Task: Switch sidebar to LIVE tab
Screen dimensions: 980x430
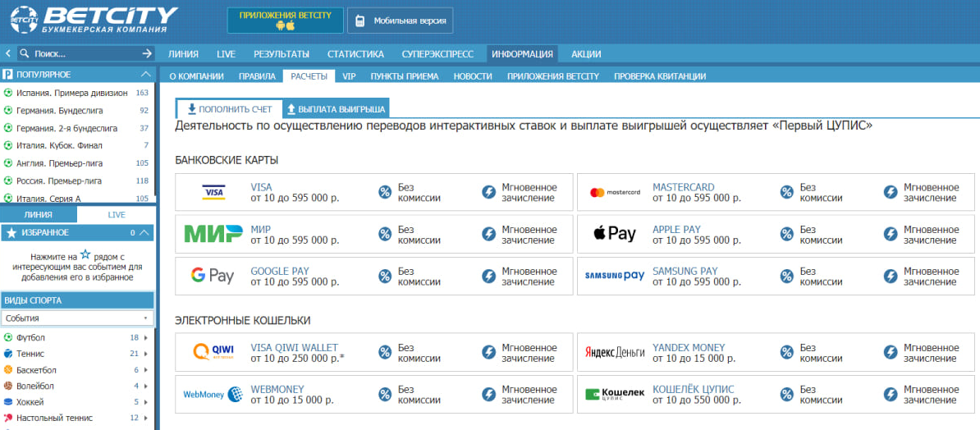Action: point(117,214)
